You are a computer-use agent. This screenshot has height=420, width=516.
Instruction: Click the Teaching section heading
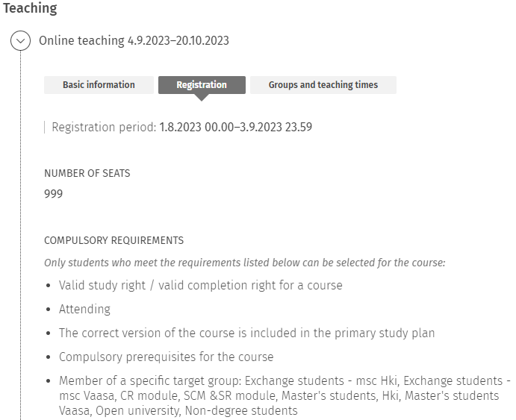click(x=30, y=10)
